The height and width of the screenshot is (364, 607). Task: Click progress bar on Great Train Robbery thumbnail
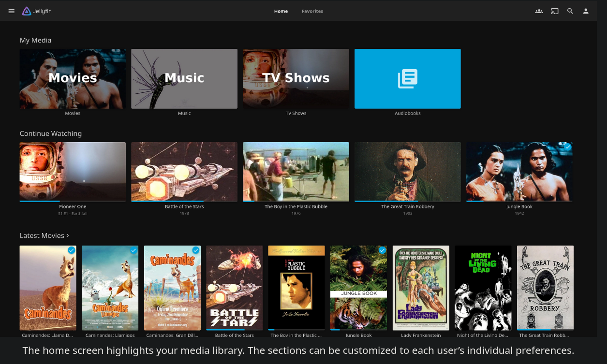pyautogui.click(x=408, y=201)
